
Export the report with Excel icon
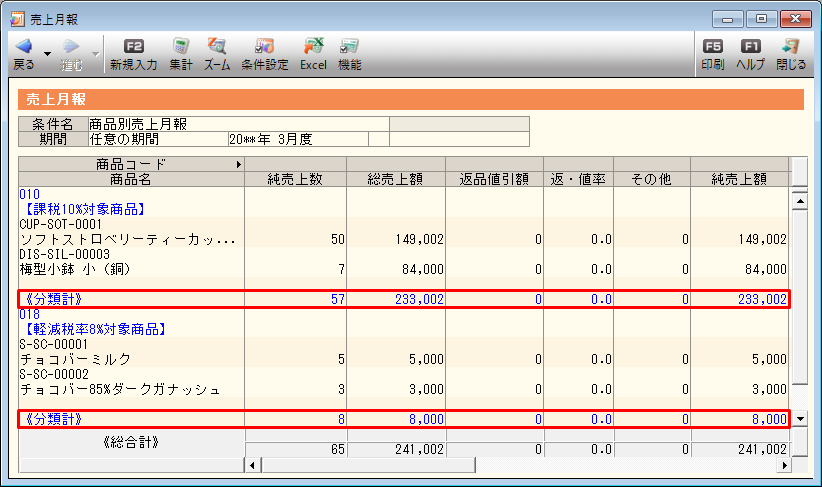(x=314, y=47)
